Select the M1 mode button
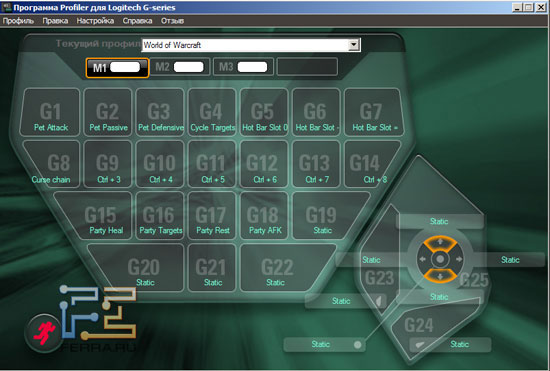550x371 pixels. [x=118, y=67]
